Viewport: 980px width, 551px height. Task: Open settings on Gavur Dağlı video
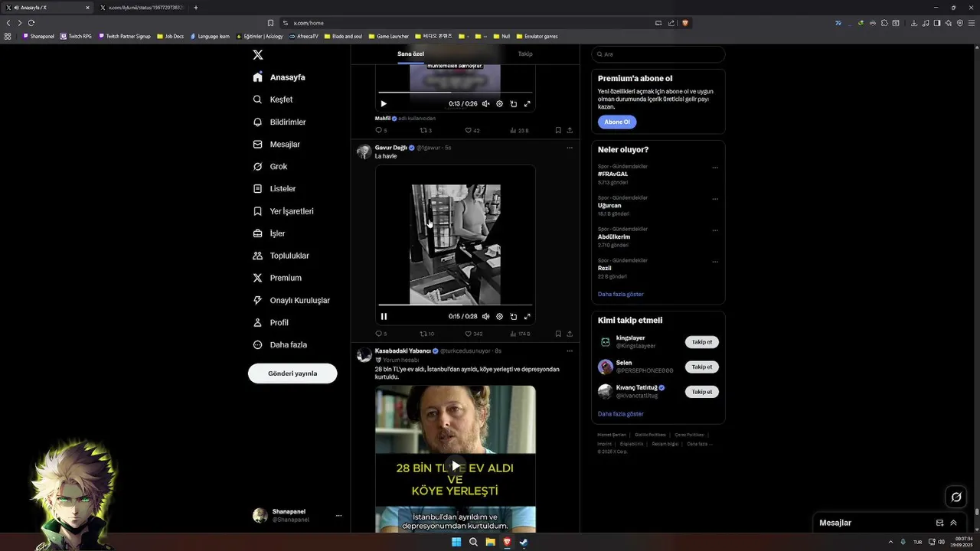pos(499,316)
